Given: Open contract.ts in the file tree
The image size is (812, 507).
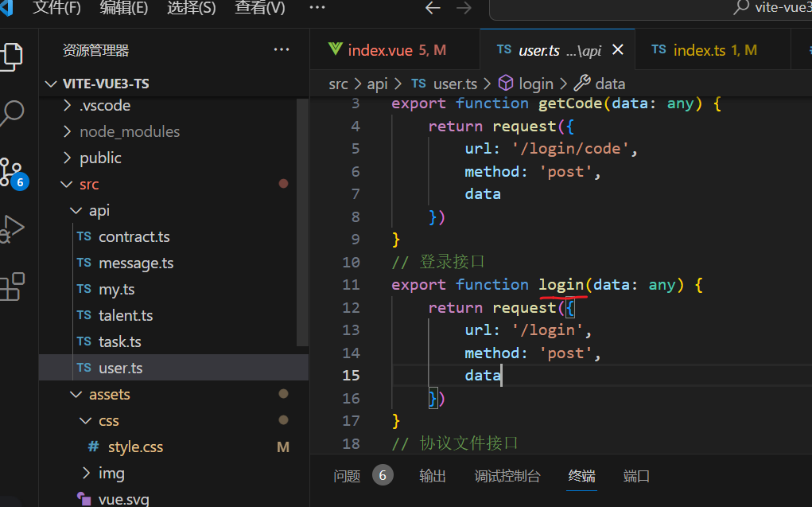Looking at the screenshot, I should [134, 236].
